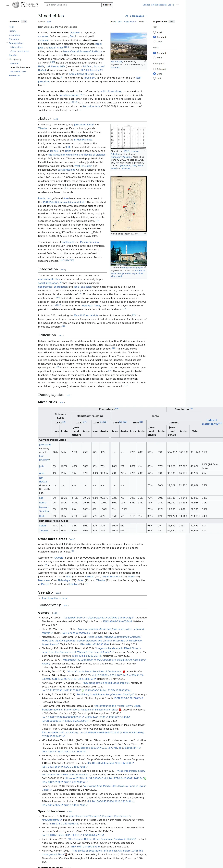Screen dimensions: 223x868
Task: Hide the Appearance panel
Action: (171, 21)
